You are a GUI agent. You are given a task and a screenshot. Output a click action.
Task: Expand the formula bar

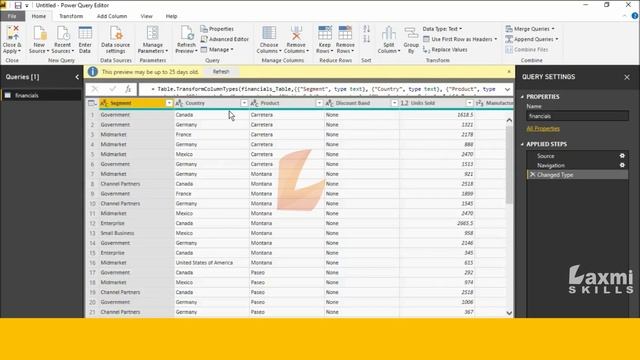[507, 89]
